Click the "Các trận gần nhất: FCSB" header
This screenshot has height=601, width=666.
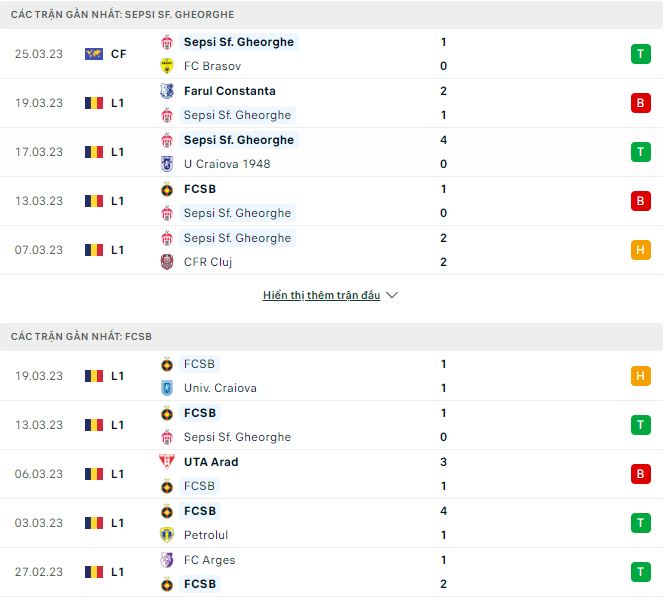coord(82,337)
